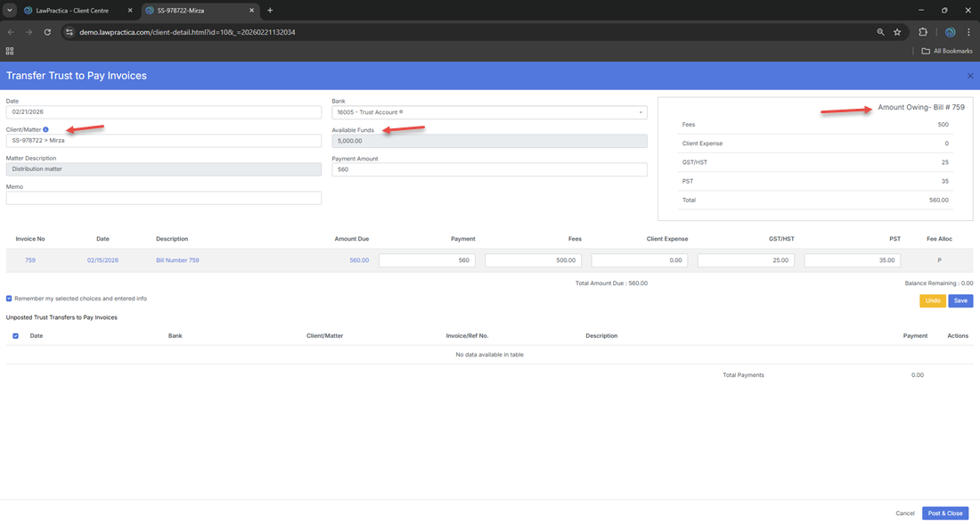Click the zoom magnifier in address bar
Screen dimensions: 980x525
pyautogui.click(x=880, y=32)
